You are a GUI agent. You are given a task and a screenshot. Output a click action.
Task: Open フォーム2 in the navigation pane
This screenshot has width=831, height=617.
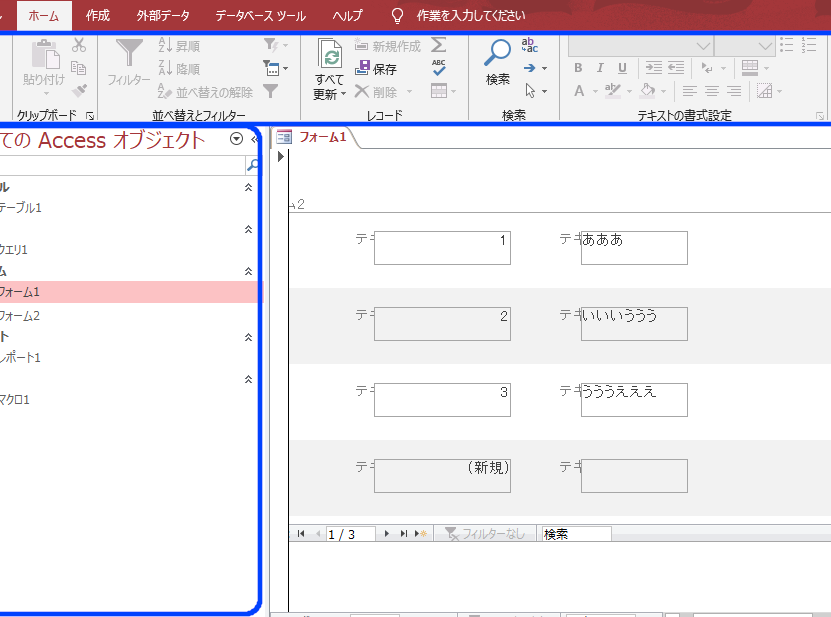coord(20,316)
